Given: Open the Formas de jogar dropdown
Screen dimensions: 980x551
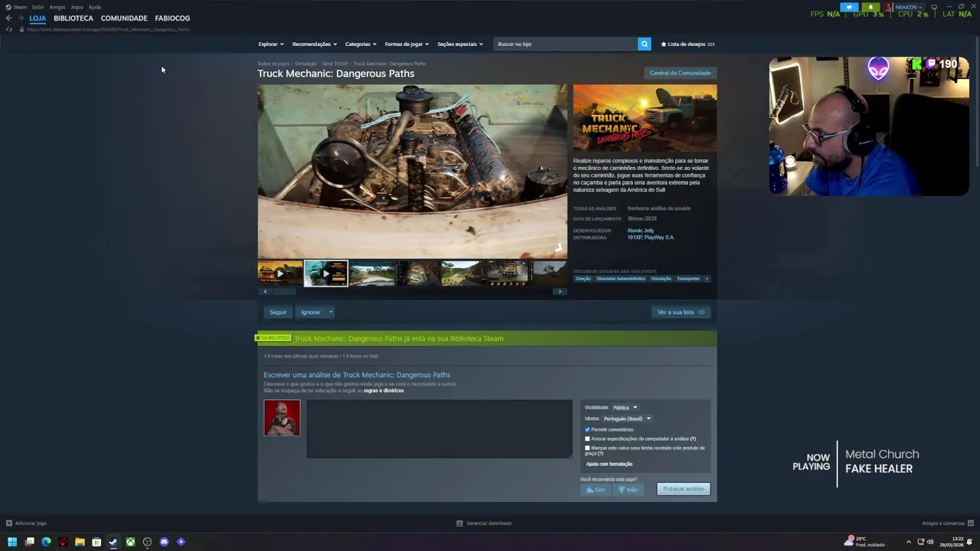Looking at the screenshot, I should coord(407,44).
